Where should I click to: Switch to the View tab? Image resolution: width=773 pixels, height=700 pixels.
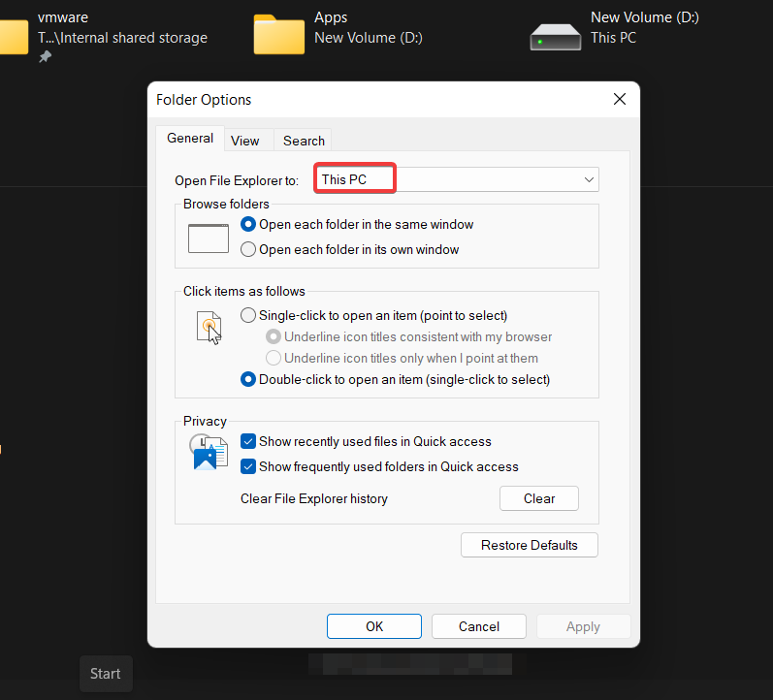244,141
